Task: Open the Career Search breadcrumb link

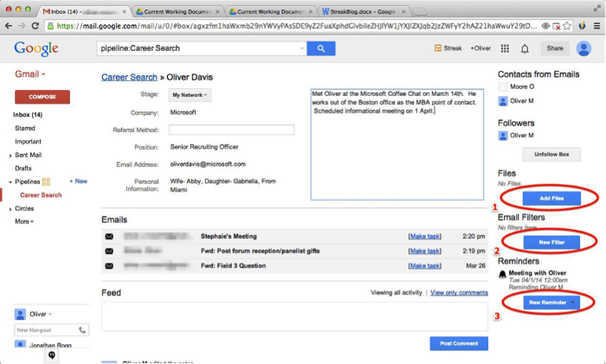Action: point(129,77)
